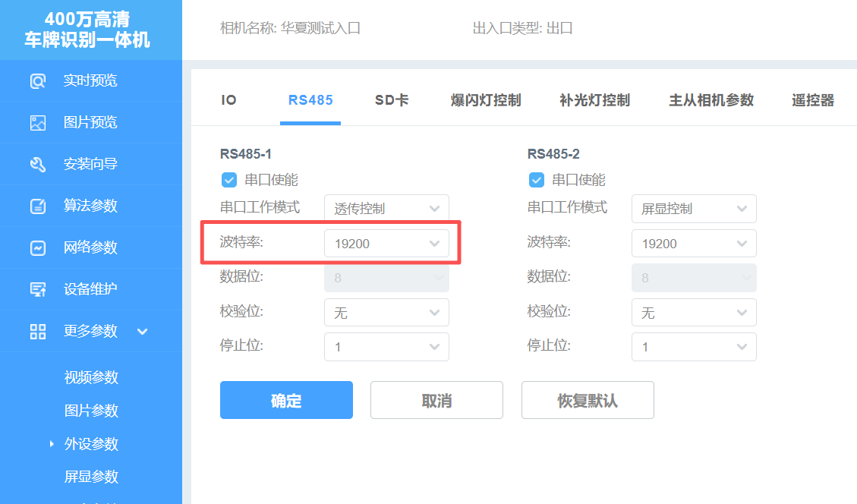The height and width of the screenshot is (504, 857).
Task: Click the 实时预览 live preview icon
Action: [x=38, y=81]
